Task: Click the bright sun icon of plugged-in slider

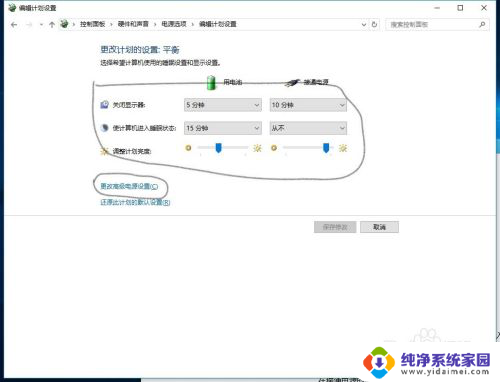Action: (x=343, y=148)
